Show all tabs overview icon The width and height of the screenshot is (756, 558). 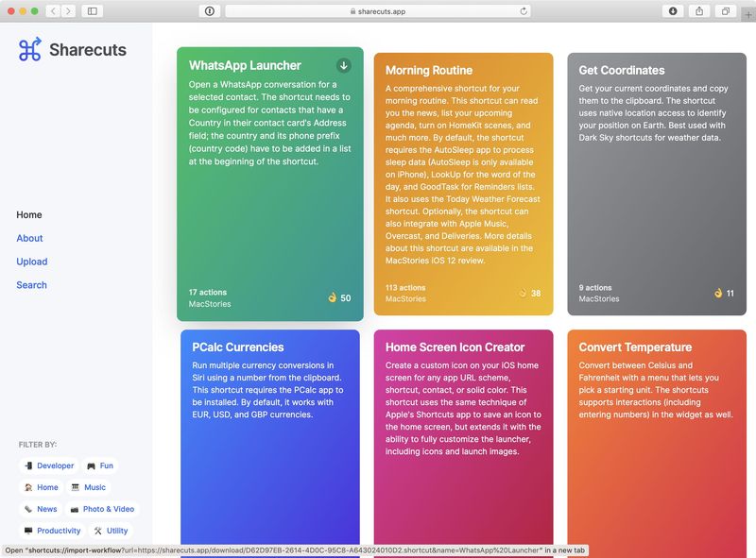click(725, 11)
